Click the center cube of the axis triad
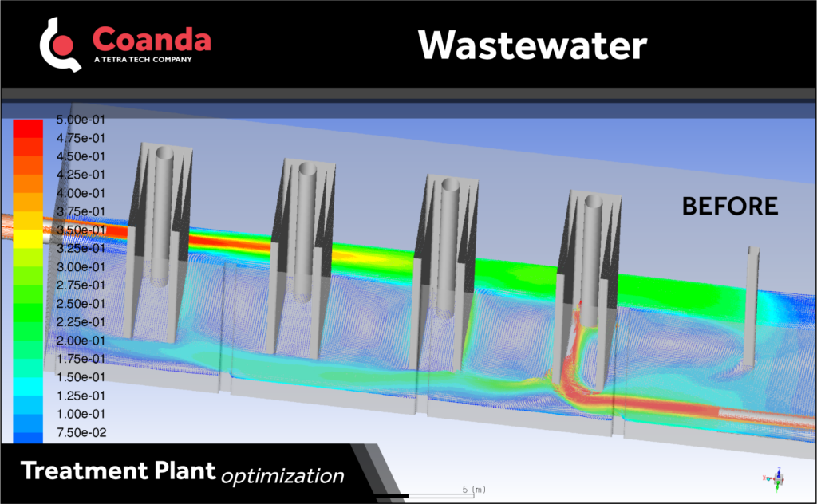 (779, 480)
